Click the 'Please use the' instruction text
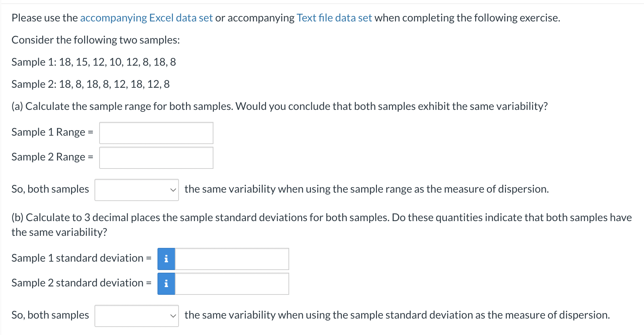 coord(45,18)
